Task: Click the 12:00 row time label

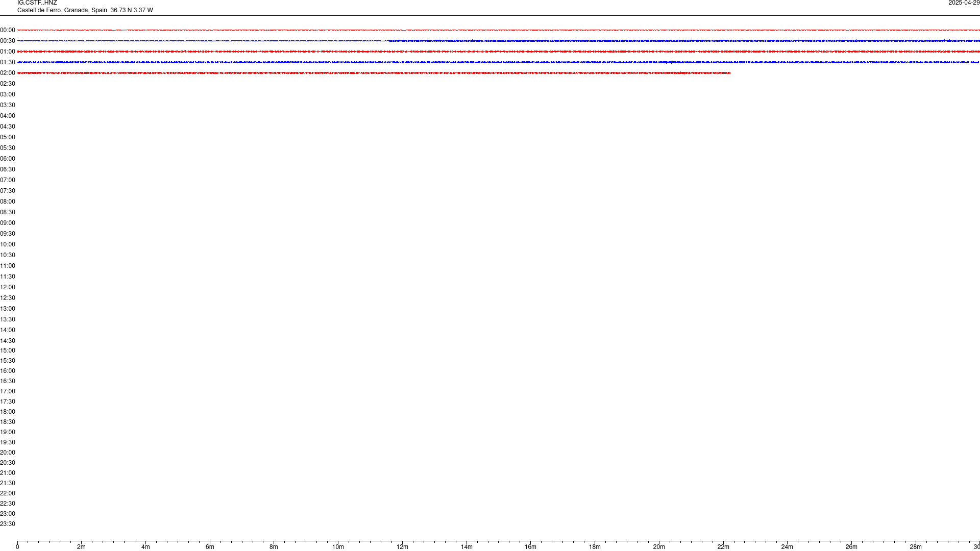Action: coord(8,287)
